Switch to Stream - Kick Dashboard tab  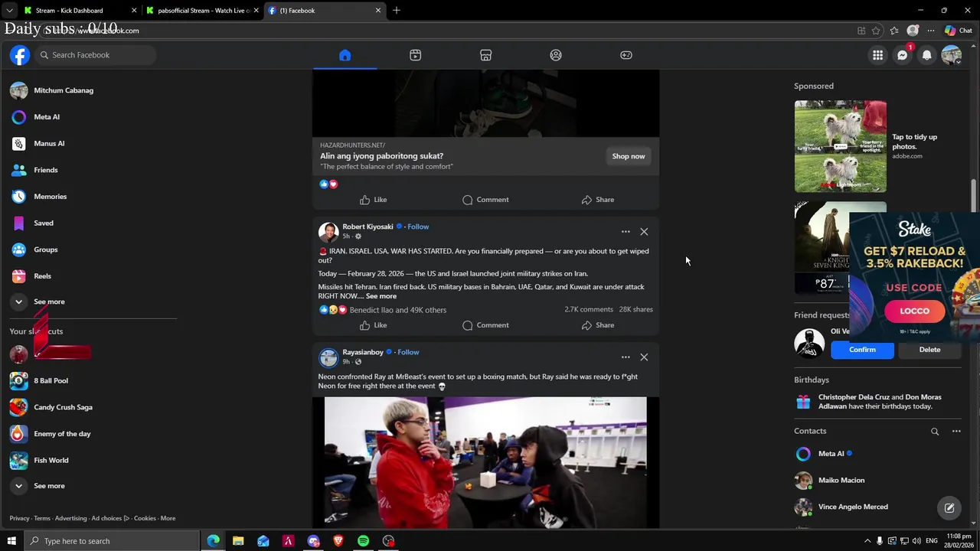click(x=80, y=11)
